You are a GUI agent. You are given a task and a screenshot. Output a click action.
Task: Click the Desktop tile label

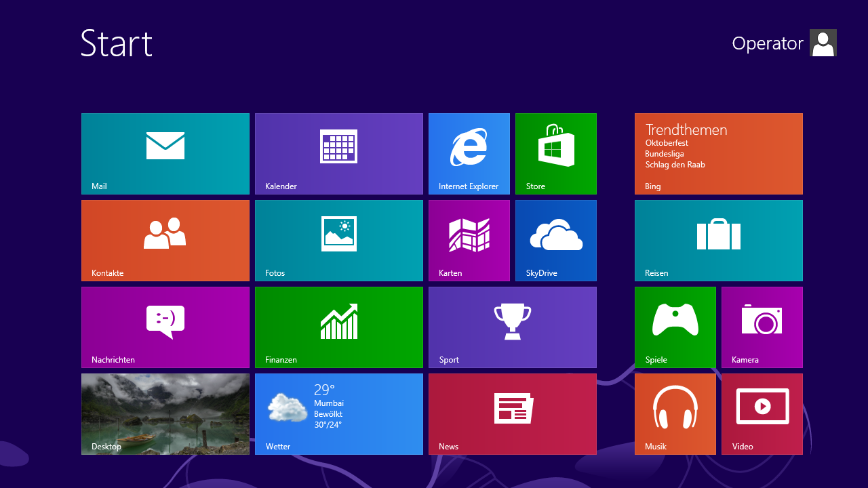tap(106, 447)
